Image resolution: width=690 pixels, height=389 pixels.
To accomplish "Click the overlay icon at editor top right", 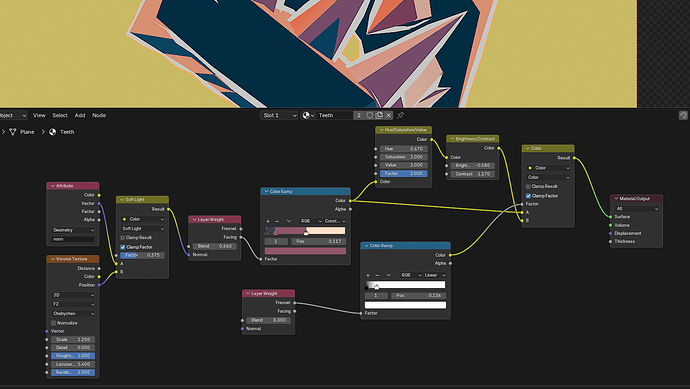I will pos(683,115).
